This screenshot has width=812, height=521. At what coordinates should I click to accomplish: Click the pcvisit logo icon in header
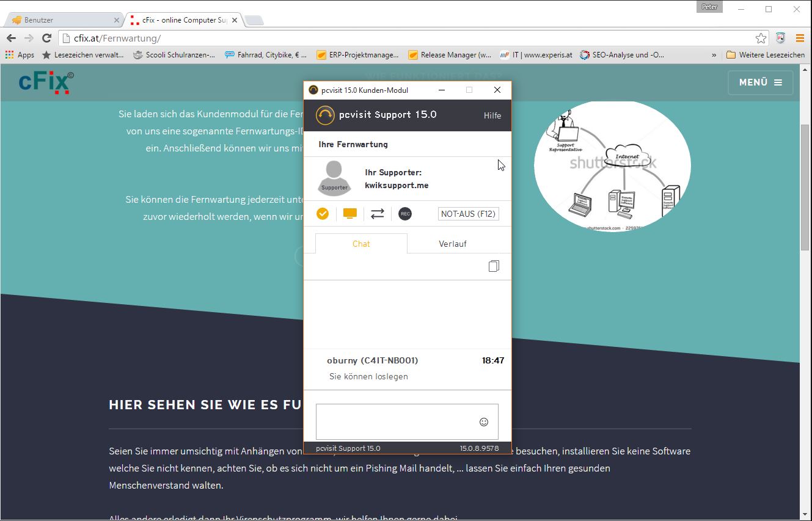tap(325, 115)
